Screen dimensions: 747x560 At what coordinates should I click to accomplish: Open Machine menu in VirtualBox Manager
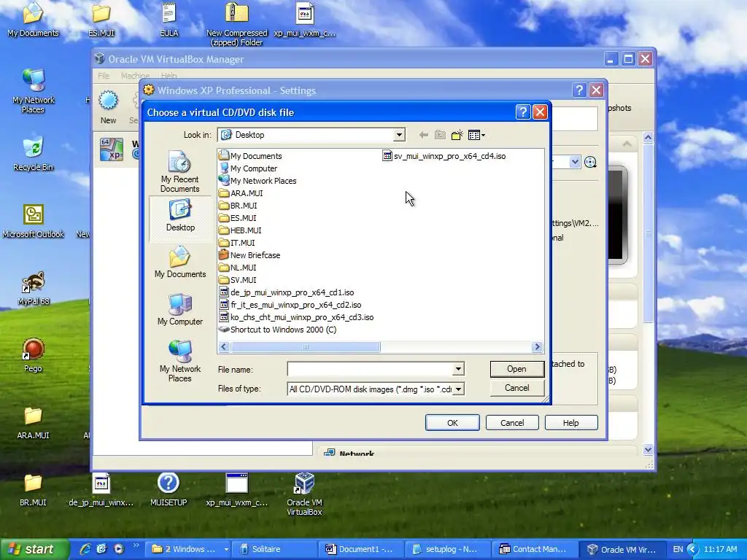coord(135,76)
